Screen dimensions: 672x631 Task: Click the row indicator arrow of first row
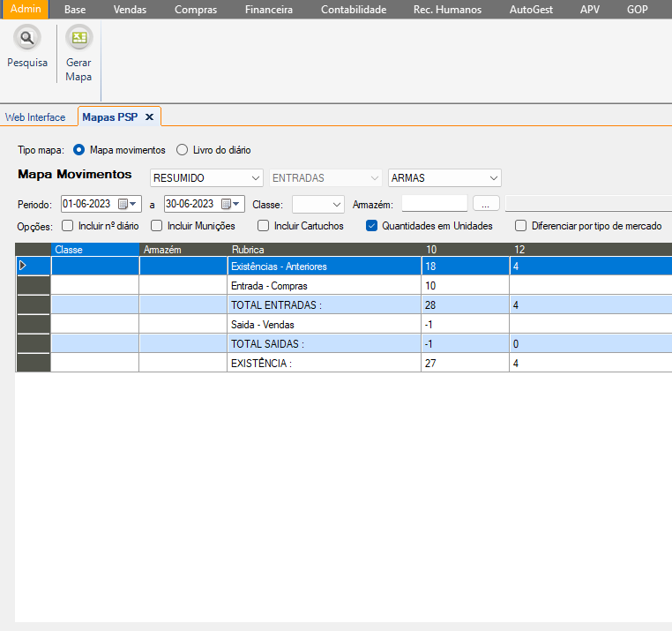click(x=23, y=266)
